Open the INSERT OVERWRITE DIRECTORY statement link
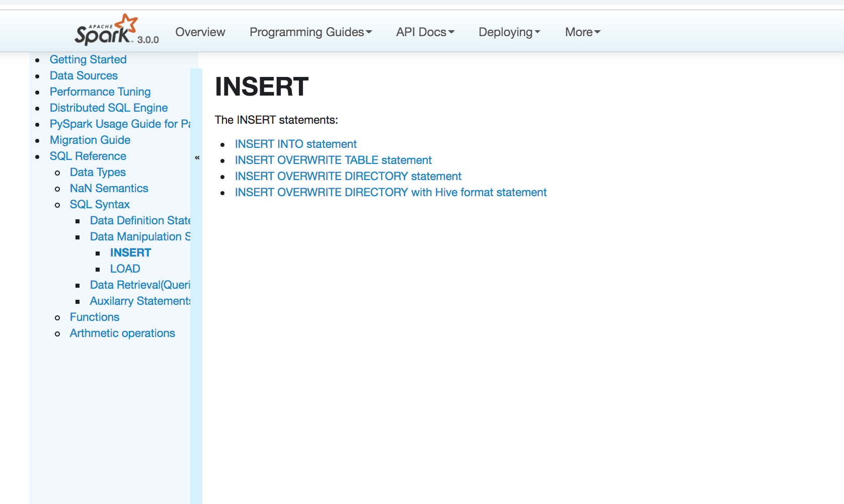This screenshot has height=504, width=844. click(348, 176)
